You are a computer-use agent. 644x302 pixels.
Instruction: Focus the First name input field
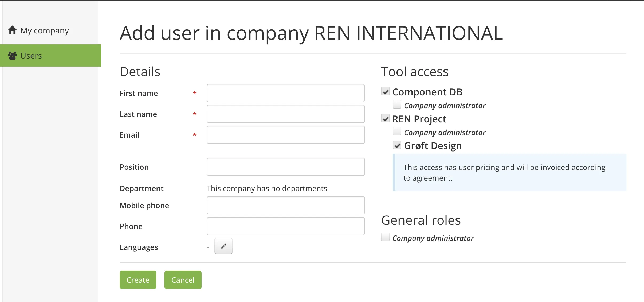click(286, 93)
